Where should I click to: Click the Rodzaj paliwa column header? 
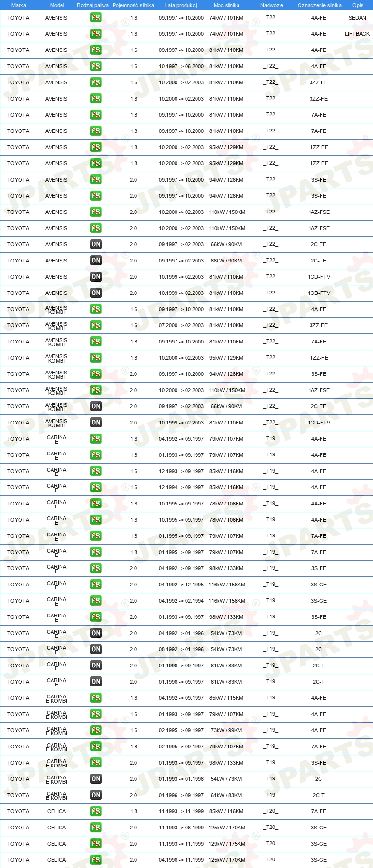click(93, 5)
